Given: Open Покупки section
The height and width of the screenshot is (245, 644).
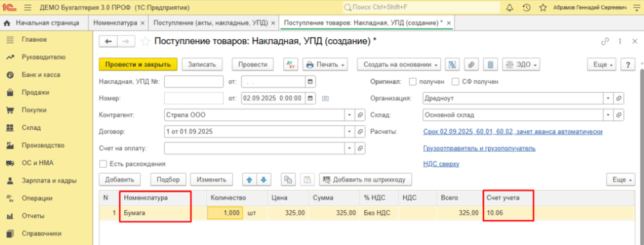Looking at the screenshot, I should (x=34, y=110).
